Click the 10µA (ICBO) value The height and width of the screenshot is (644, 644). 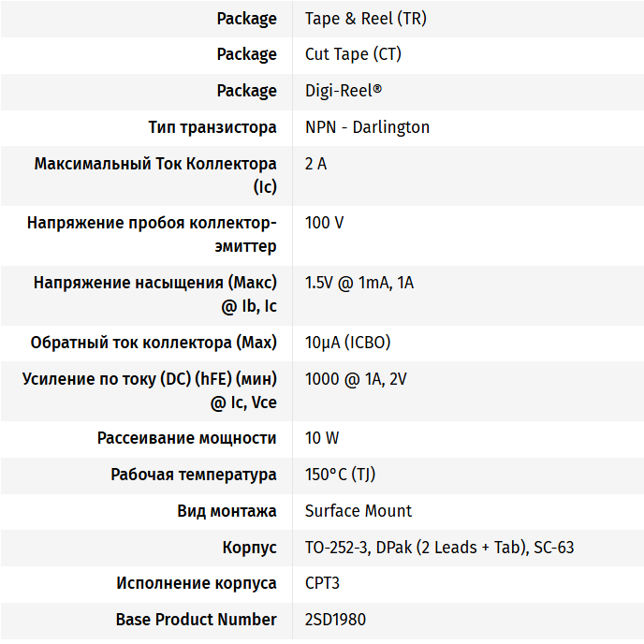(x=347, y=343)
